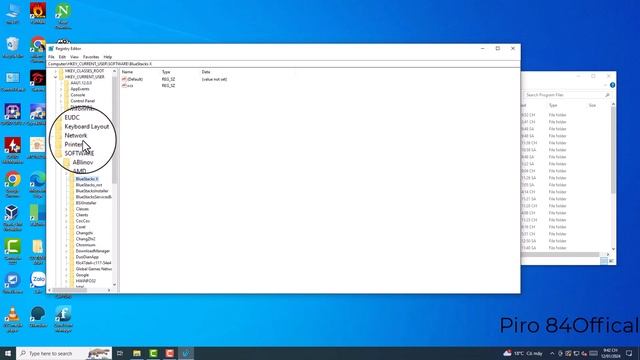640x360 pixels.
Task: Open the Control Panel desktop icon
Action: coord(13,81)
